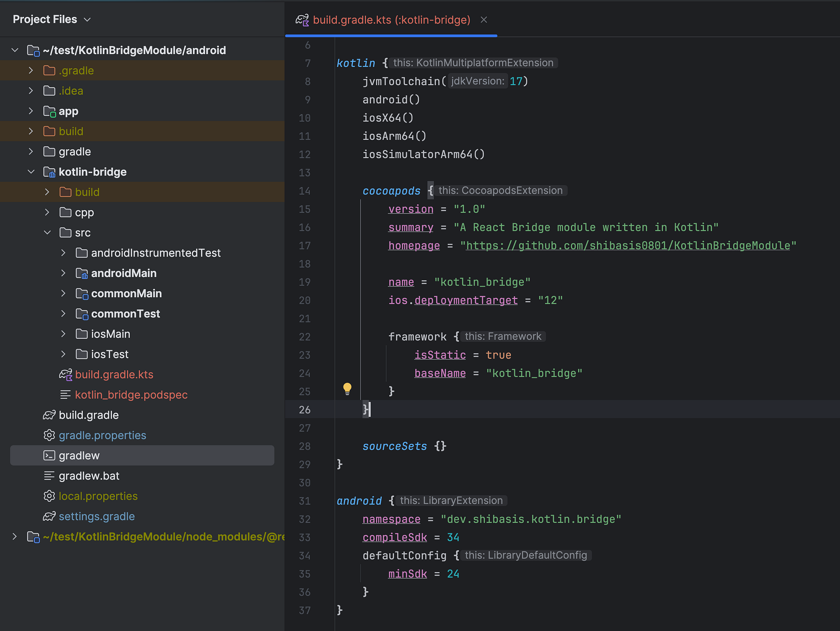Collapse the kotlin-bridge folder
Image resolution: width=840 pixels, height=631 pixels.
coord(31,172)
